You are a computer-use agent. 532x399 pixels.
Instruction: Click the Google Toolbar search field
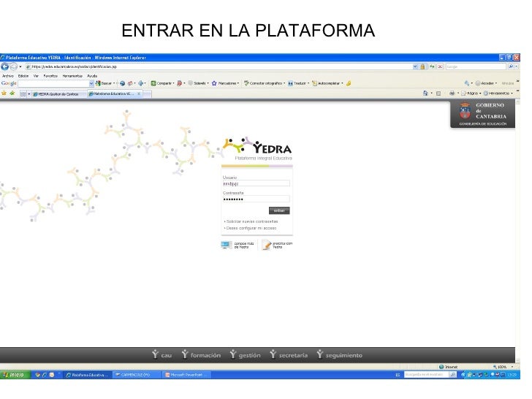click(53, 83)
